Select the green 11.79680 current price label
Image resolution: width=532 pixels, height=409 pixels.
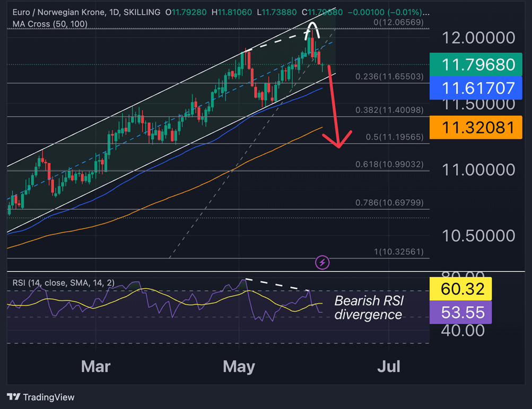coord(476,65)
